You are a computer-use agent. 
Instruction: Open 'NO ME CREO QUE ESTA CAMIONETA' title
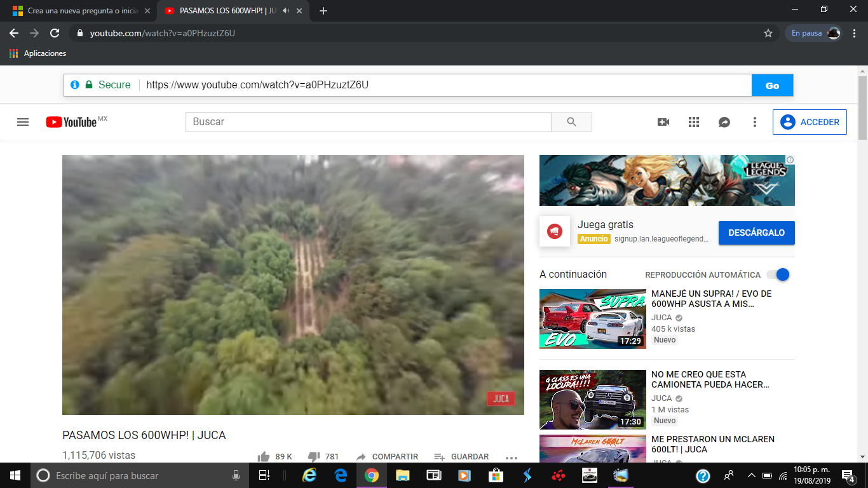(x=710, y=379)
